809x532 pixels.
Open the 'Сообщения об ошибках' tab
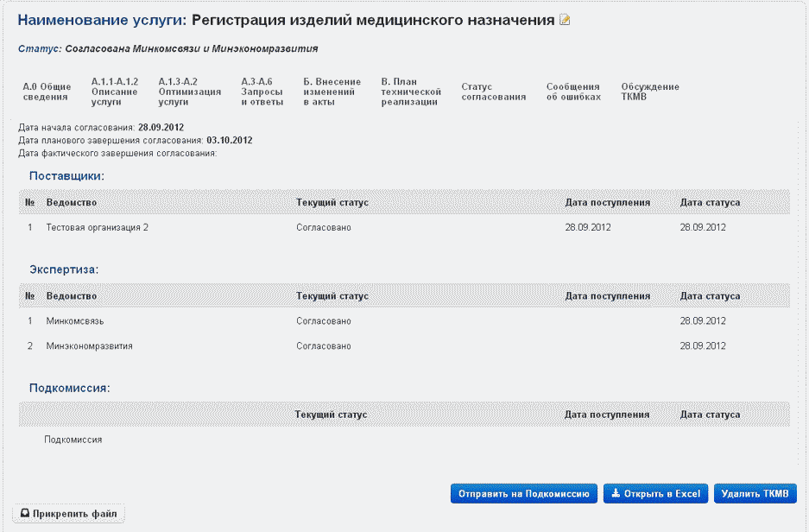click(x=572, y=92)
